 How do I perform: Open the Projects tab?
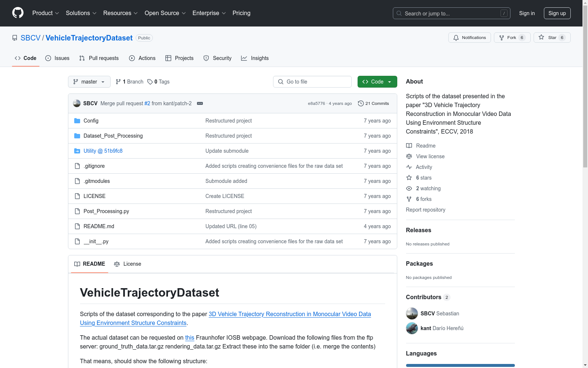click(x=179, y=58)
